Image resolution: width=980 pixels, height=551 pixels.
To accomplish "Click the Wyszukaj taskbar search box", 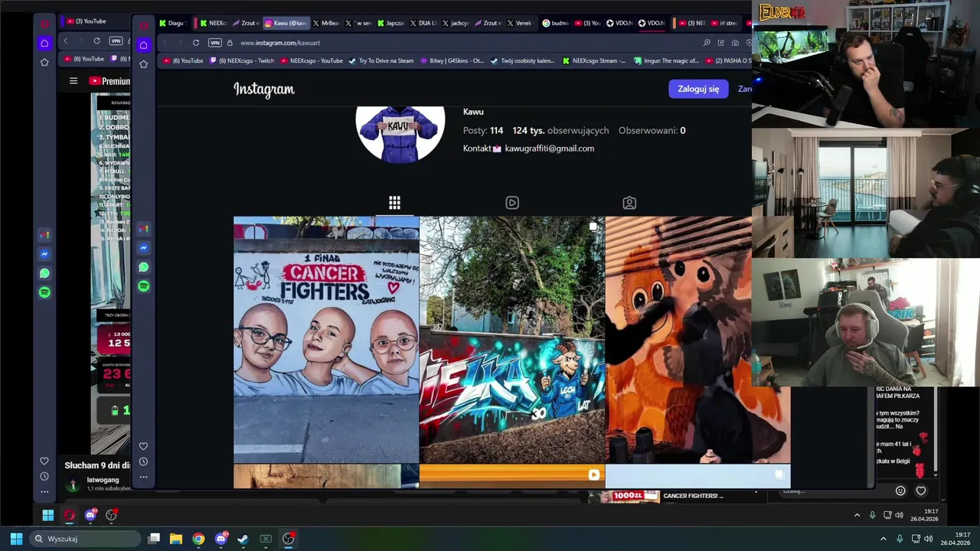I will coord(83,539).
